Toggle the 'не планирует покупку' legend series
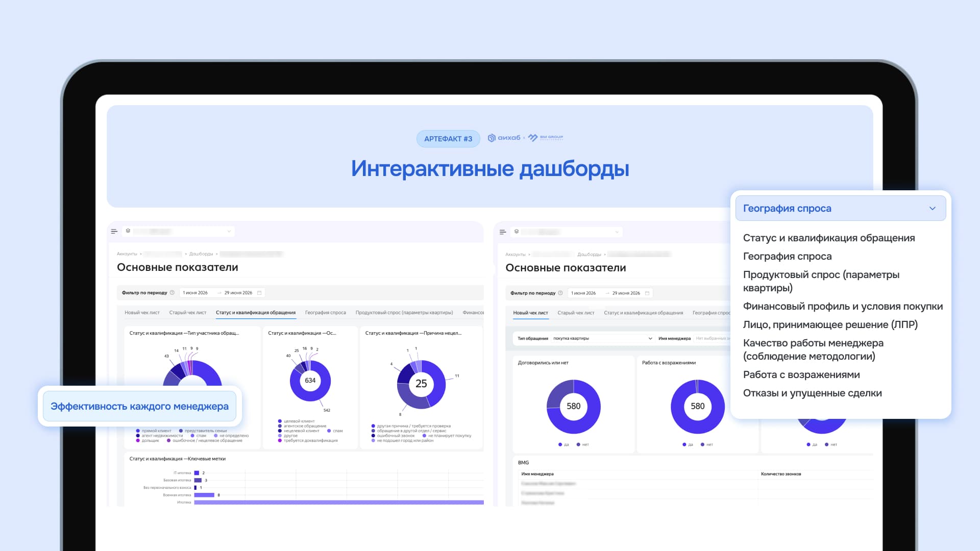 447,436
